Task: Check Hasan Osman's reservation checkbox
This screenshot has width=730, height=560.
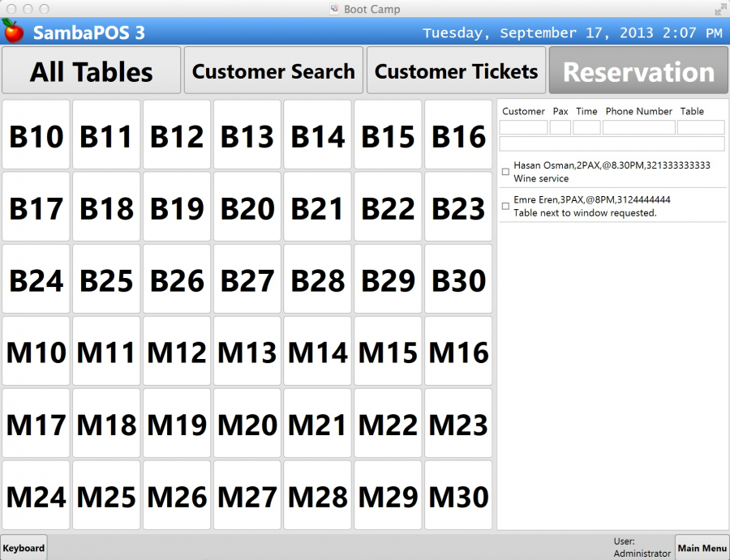Action: 505,172
